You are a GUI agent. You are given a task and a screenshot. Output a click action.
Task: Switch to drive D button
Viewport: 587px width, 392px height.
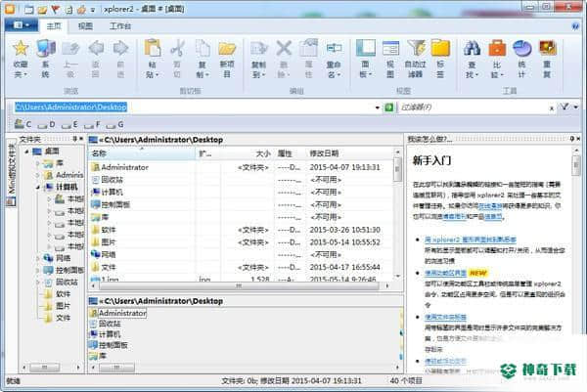(46, 124)
